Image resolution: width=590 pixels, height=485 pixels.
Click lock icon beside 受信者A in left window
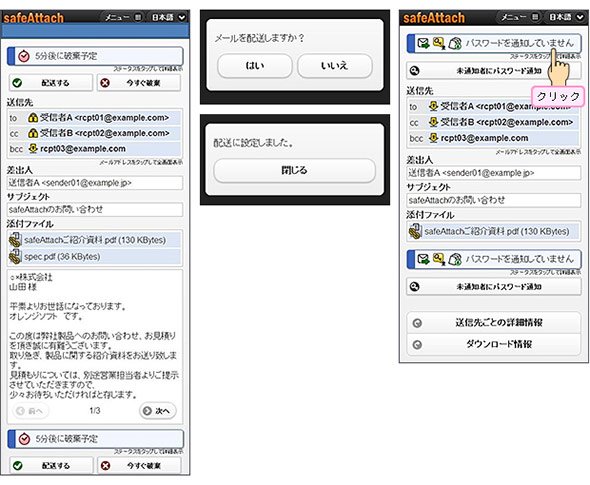tap(33, 118)
